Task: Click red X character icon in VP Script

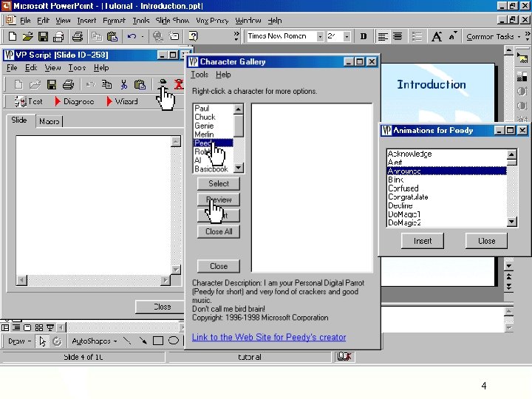Action: point(179,84)
